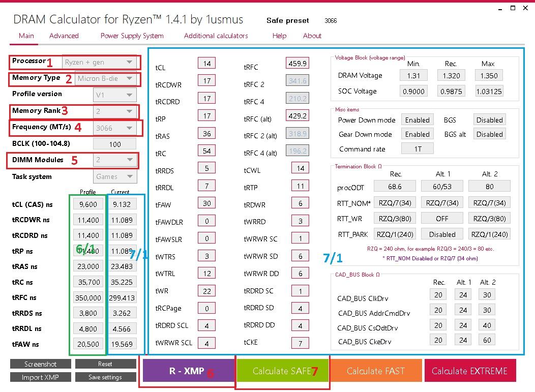This screenshot has height=392, width=535.
Task: Click RTT_NOM Rec. RZQ/7(34) field
Action: tap(395, 203)
